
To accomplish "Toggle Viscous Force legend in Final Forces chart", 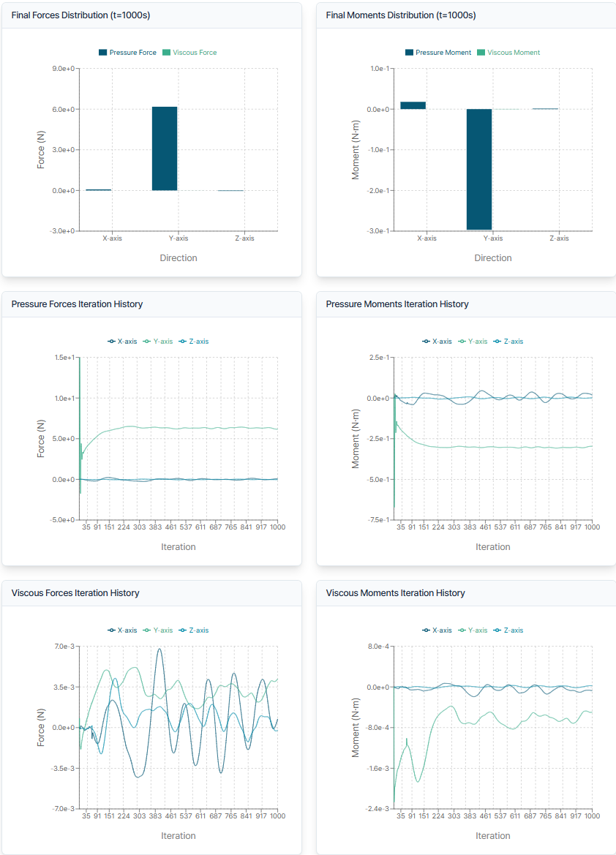I will pos(189,53).
